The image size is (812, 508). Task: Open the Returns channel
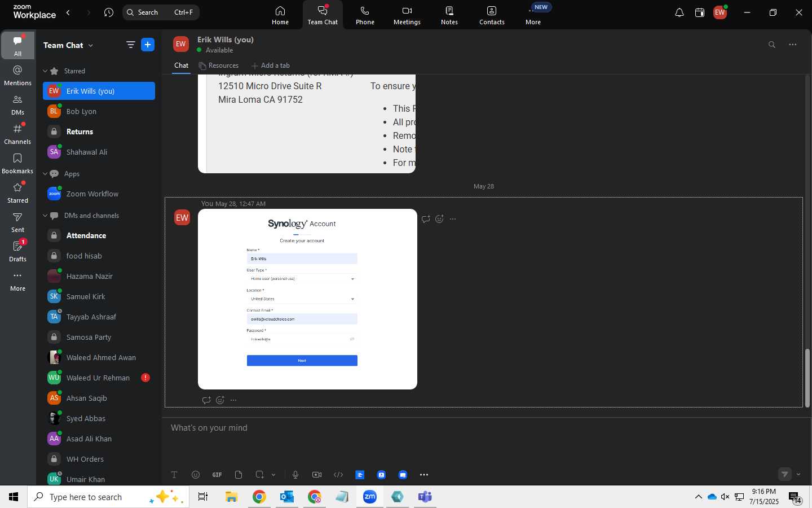pos(99,132)
